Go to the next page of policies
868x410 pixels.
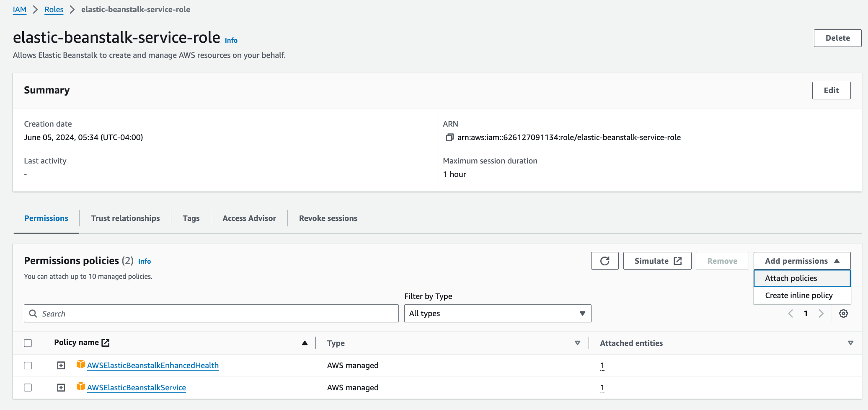tap(821, 314)
